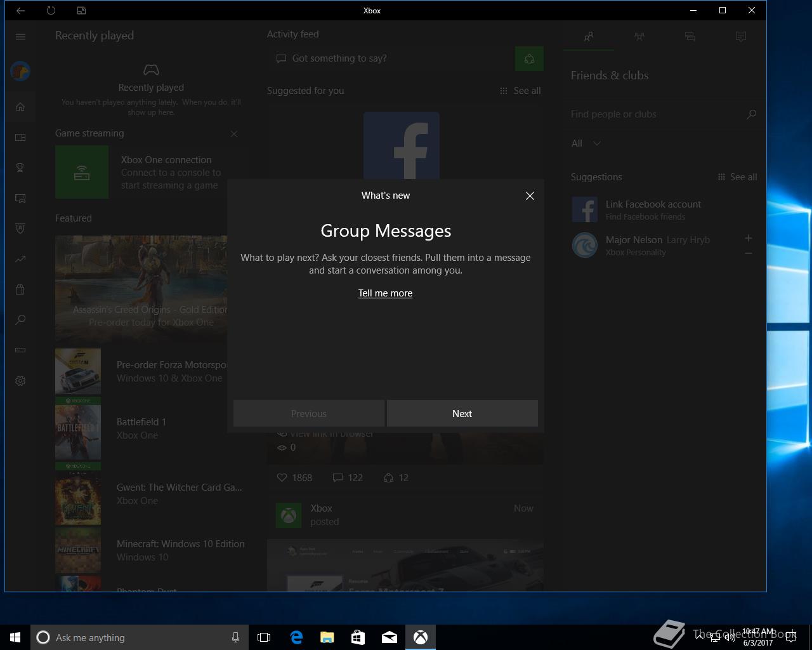Open the profile avatar in sidebar
This screenshot has height=650, width=812.
tap(20, 71)
